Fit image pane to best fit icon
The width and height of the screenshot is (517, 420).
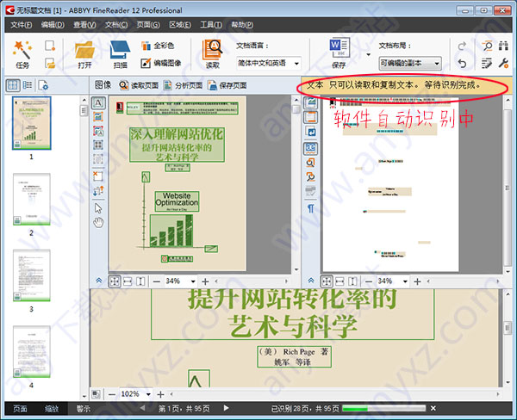[115, 281]
